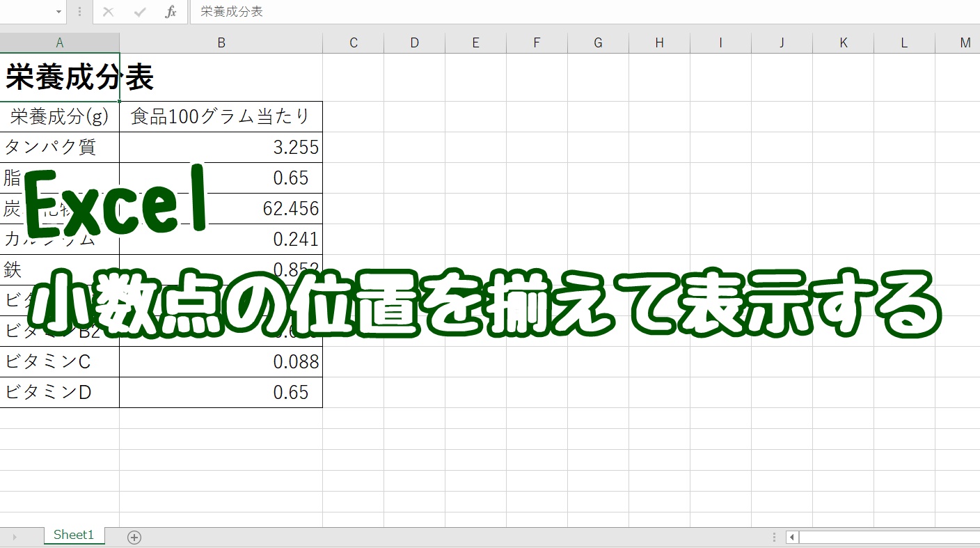Image resolution: width=980 pixels, height=548 pixels.
Task: Click the formula bar input showing 栄養成分表
Action: (x=585, y=12)
